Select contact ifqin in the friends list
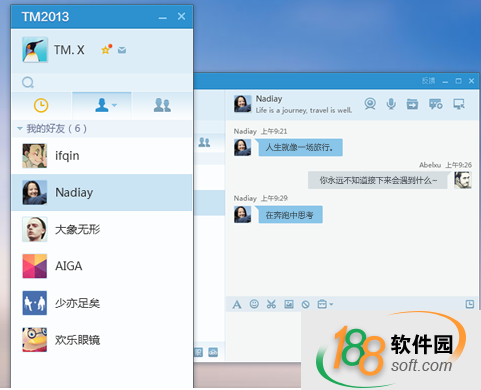This screenshot has width=481, height=390. (102, 156)
